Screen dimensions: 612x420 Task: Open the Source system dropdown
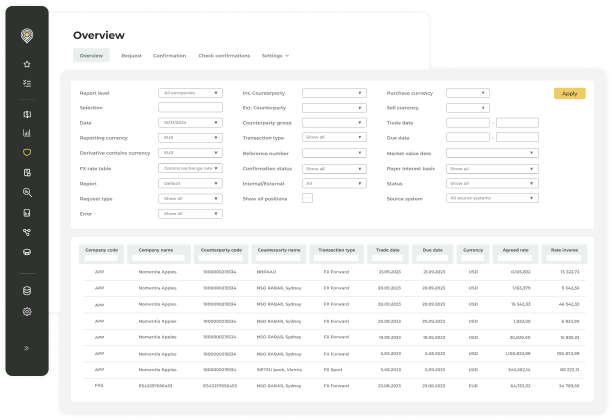click(492, 198)
